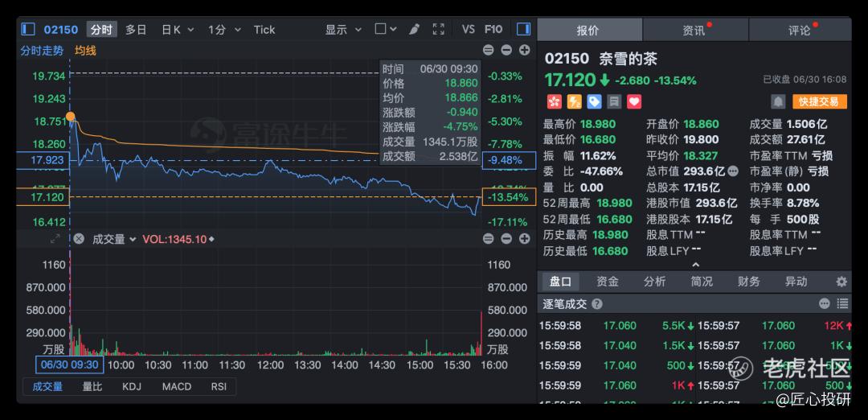This screenshot has height=420, width=868.
Task: Open the 评论 comments tab
Action: [800, 30]
